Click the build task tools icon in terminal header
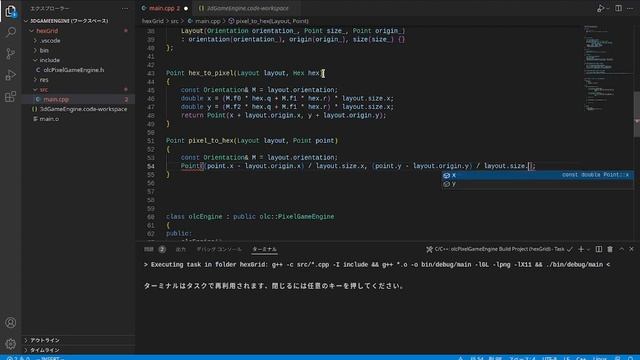The height and width of the screenshot is (360, 640). tap(429, 249)
